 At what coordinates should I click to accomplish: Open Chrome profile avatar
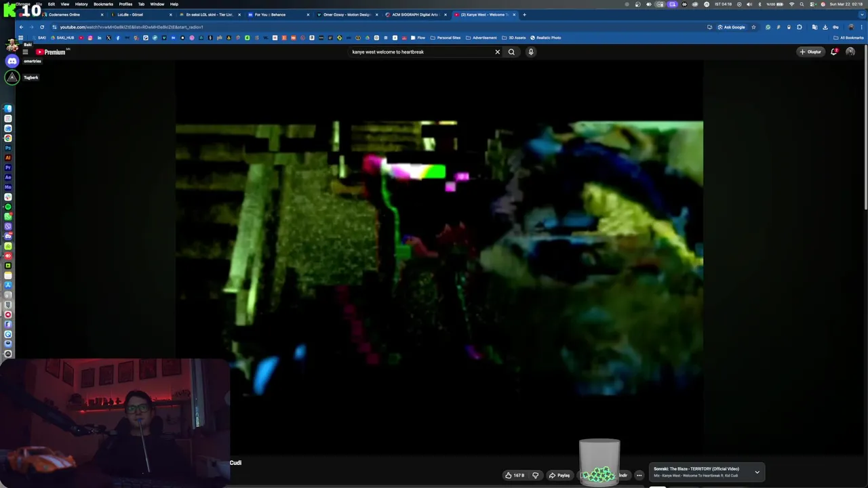coord(851,27)
